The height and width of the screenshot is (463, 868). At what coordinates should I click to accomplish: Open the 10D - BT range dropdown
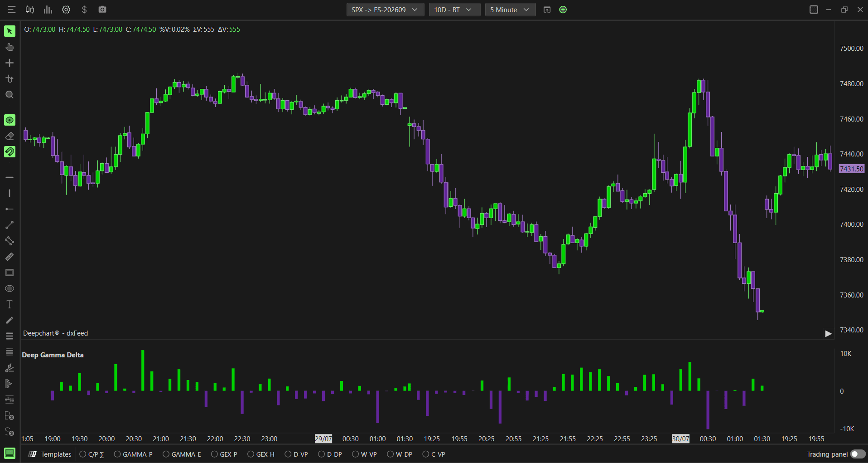click(x=454, y=10)
